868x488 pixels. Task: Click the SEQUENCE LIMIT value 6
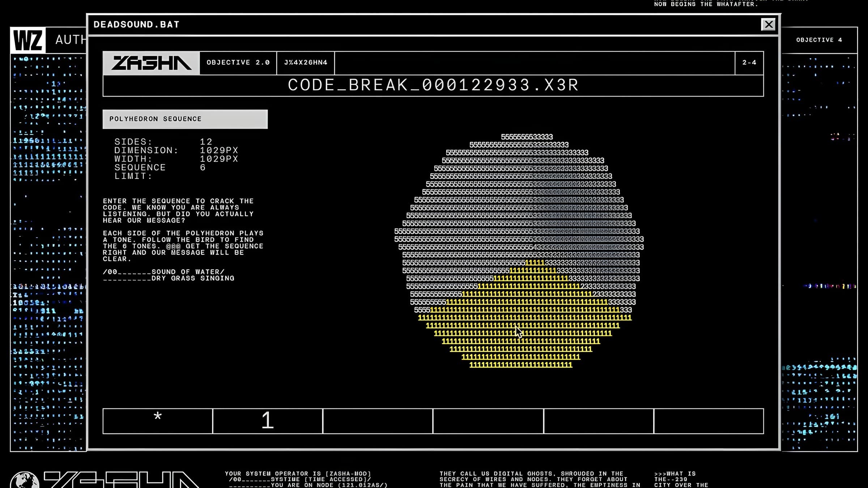coord(203,168)
